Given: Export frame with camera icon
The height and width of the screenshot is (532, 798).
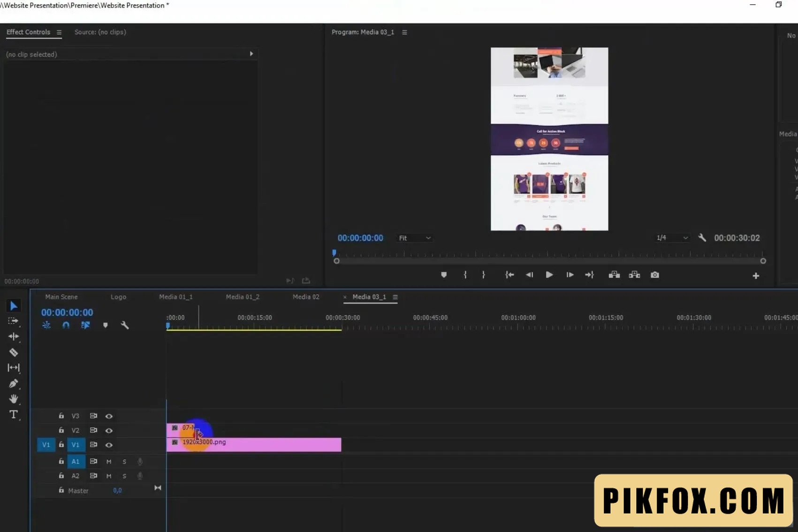Looking at the screenshot, I should pos(655,275).
